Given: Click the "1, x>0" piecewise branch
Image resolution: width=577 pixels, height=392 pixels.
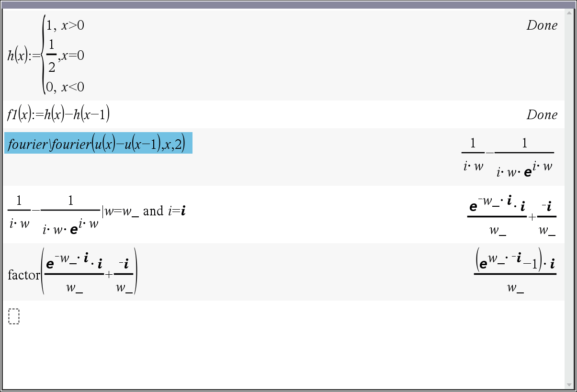Looking at the screenshot, I should coord(65,25).
